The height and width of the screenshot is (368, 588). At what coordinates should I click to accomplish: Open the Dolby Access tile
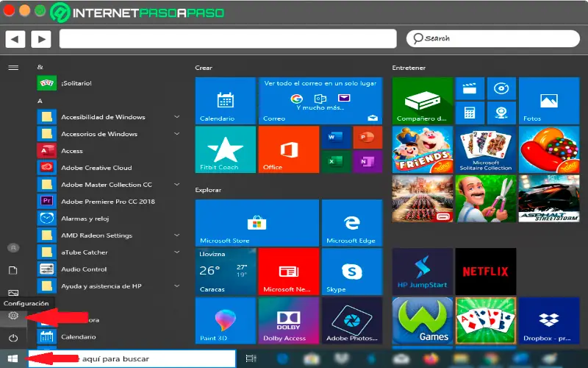[x=289, y=320]
